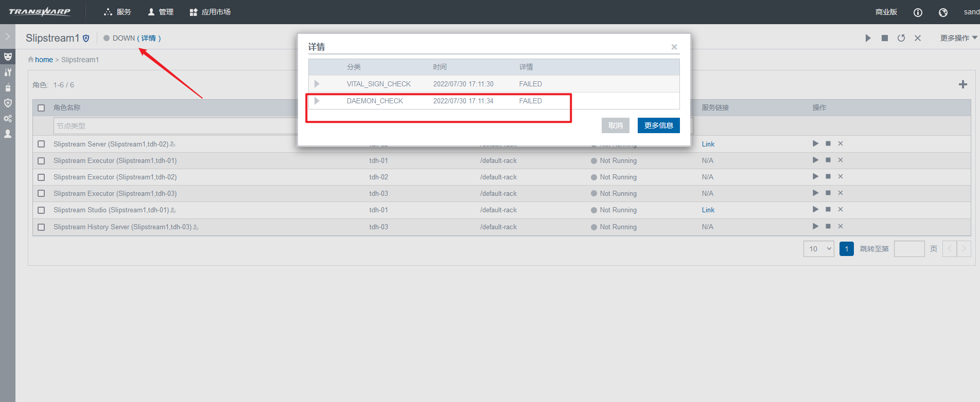This screenshot has width=980, height=402.
Task: Start the Slipstream1 service
Action: click(x=868, y=38)
